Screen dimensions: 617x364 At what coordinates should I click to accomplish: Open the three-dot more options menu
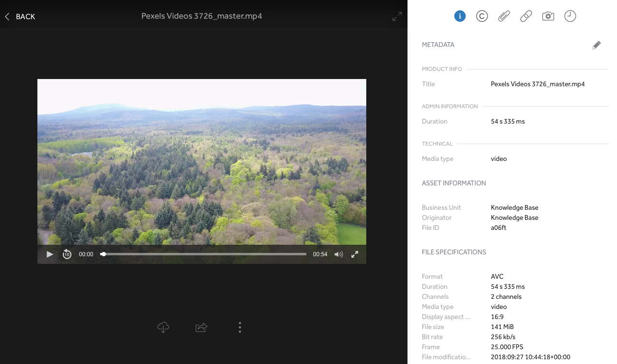click(x=240, y=327)
